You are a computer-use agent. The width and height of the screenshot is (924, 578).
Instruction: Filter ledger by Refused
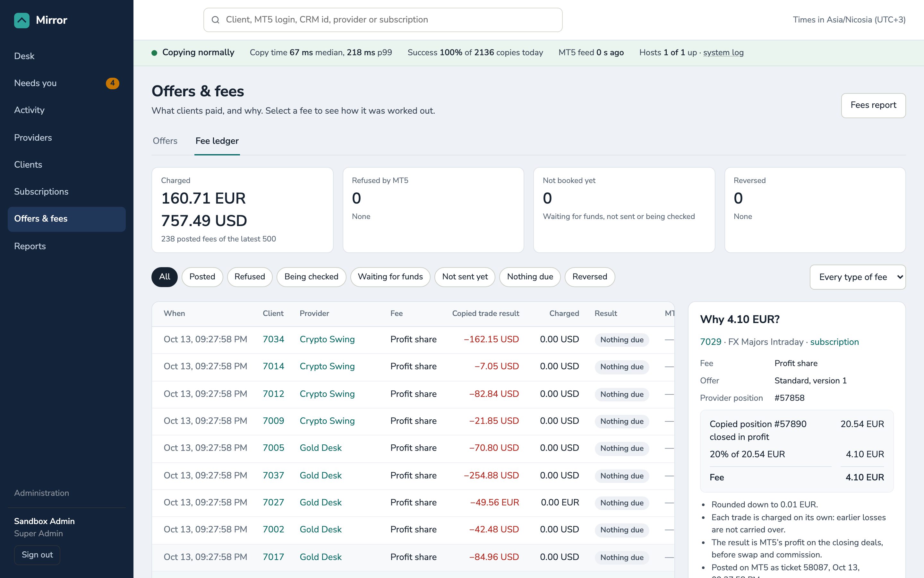(x=250, y=277)
